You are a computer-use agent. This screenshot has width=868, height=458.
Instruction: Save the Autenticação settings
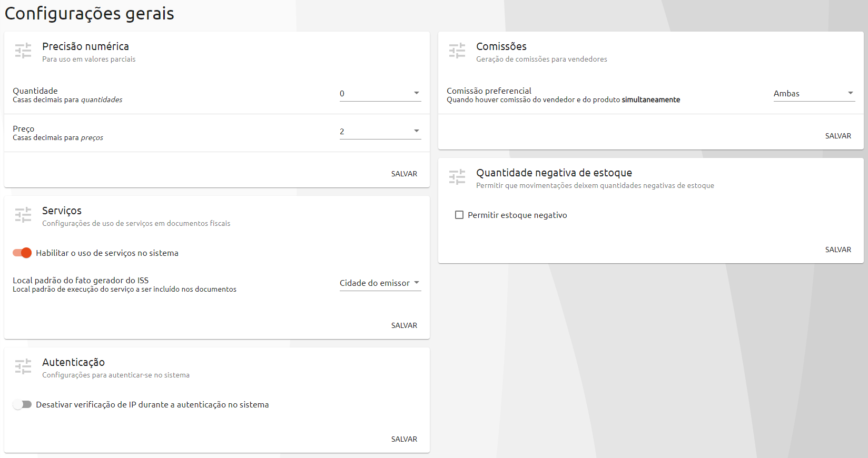tap(404, 439)
